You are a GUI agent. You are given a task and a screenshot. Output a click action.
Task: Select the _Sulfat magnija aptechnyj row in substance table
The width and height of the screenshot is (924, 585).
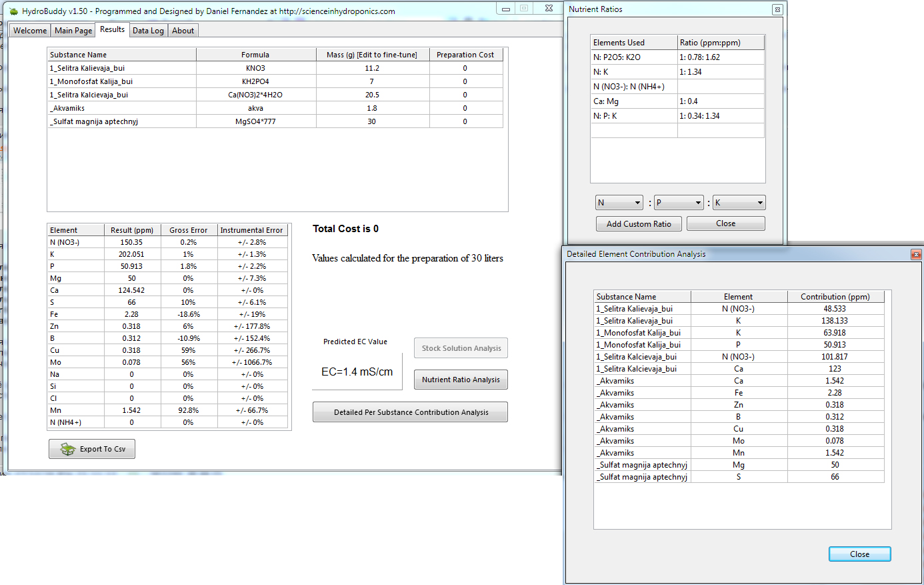coord(275,121)
